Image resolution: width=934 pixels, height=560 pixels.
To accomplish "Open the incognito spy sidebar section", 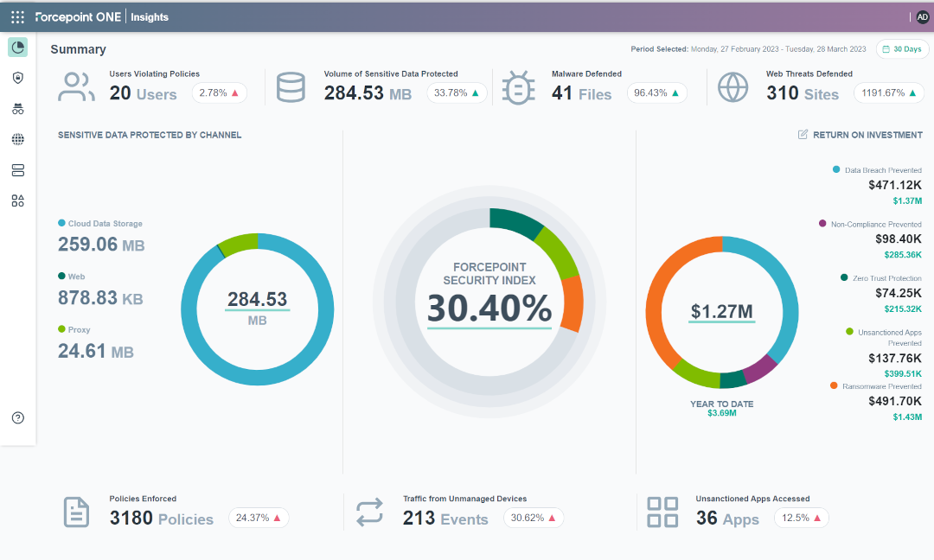I will pyautogui.click(x=17, y=109).
